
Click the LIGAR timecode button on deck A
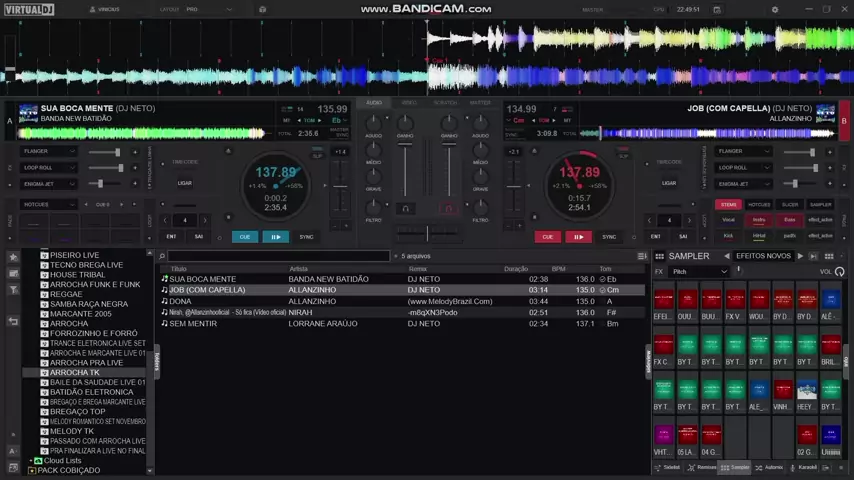pos(185,183)
